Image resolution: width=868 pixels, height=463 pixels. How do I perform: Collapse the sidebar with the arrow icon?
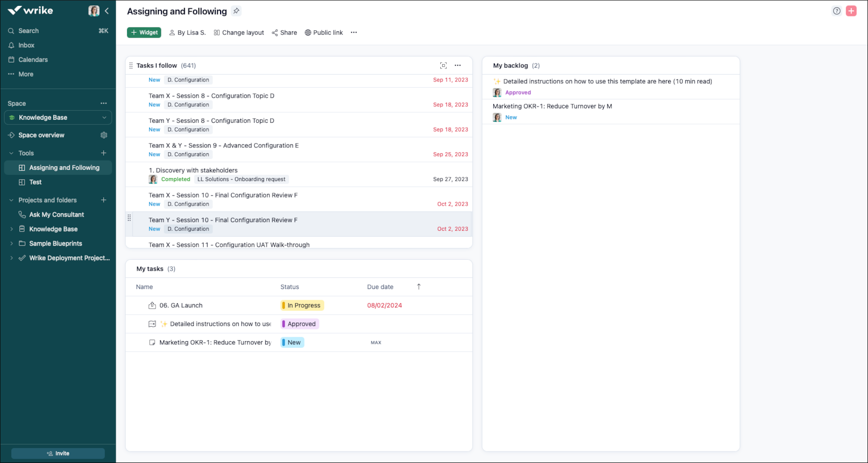click(107, 11)
